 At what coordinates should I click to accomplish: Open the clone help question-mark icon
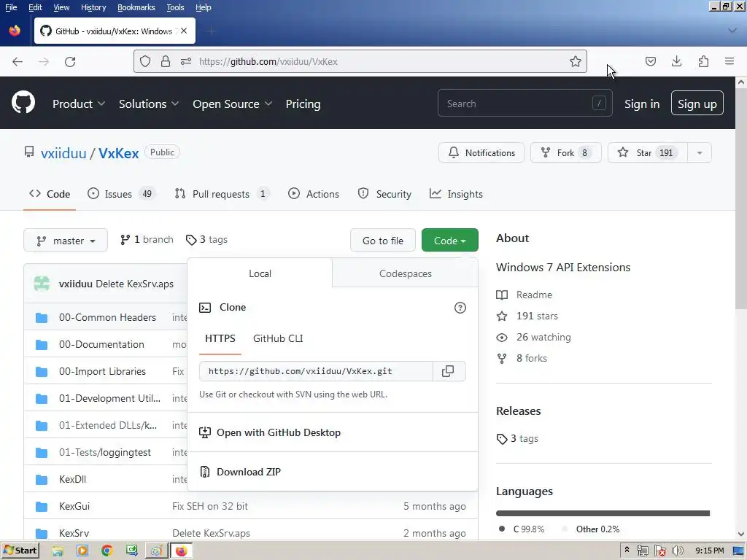(x=460, y=308)
